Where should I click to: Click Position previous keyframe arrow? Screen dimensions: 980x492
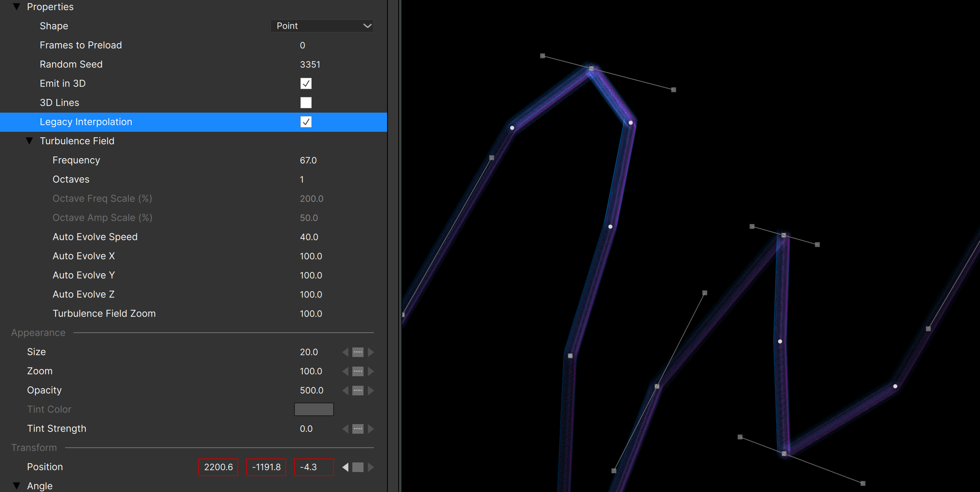(x=345, y=467)
